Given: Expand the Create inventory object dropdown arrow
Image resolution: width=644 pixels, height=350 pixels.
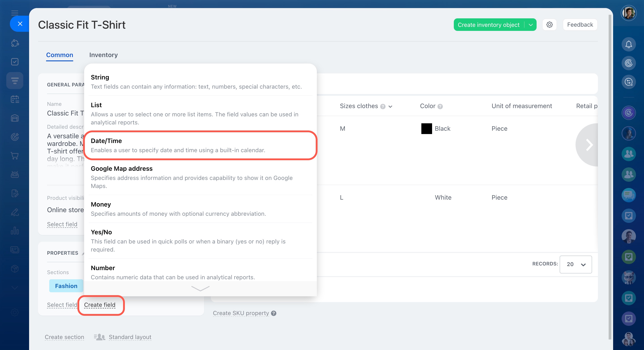Looking at the screenshot, I should 531,25.
